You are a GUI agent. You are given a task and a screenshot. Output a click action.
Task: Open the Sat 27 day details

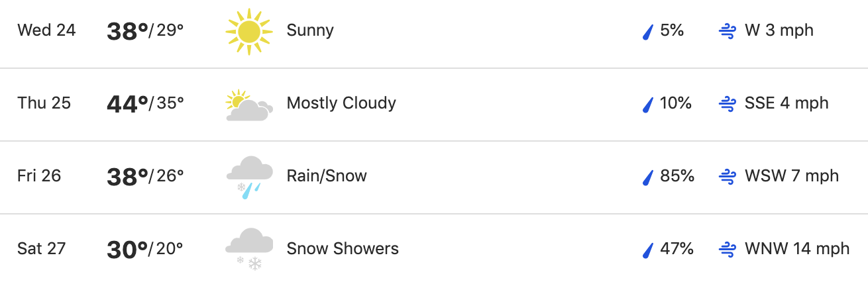pyautogui.click(x=434, y=248)
